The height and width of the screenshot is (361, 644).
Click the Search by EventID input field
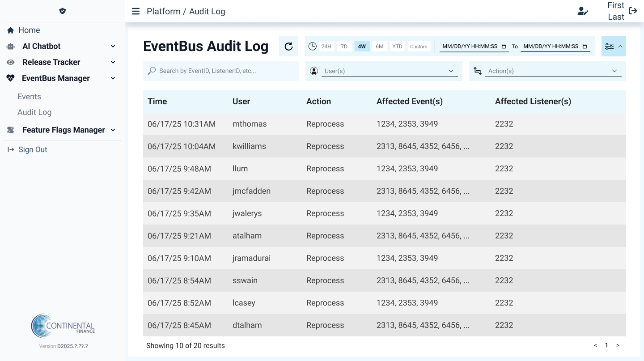pyautogui.click(x=226, y=71)
